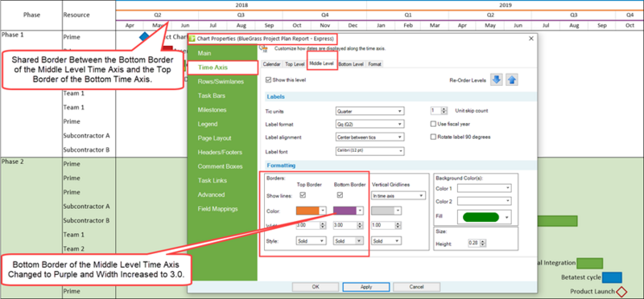Click the Phase column header in chart
This screenshot has width=644, height=299.
click(31, 14)
